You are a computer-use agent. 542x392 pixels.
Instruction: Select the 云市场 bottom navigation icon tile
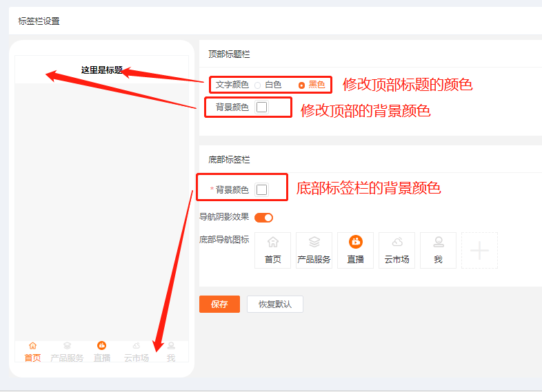397,250
